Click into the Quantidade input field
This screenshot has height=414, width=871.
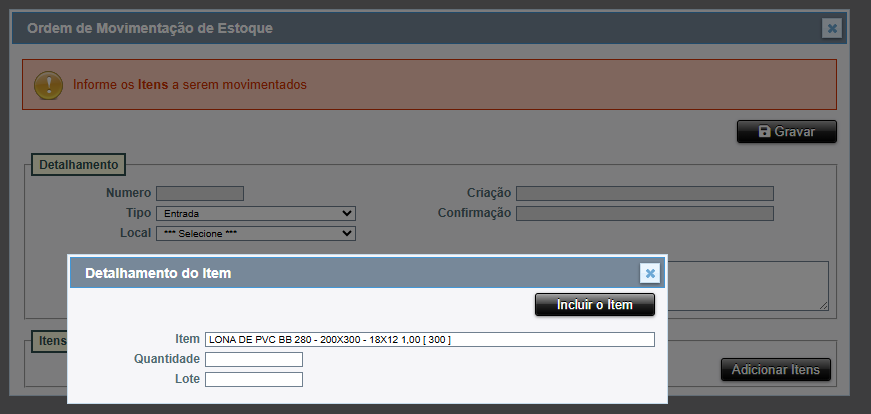(254, 360)
